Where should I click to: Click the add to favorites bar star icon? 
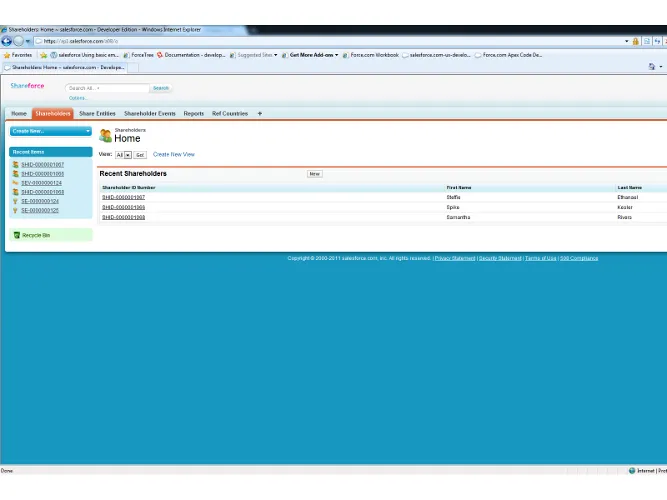point(43,55)
